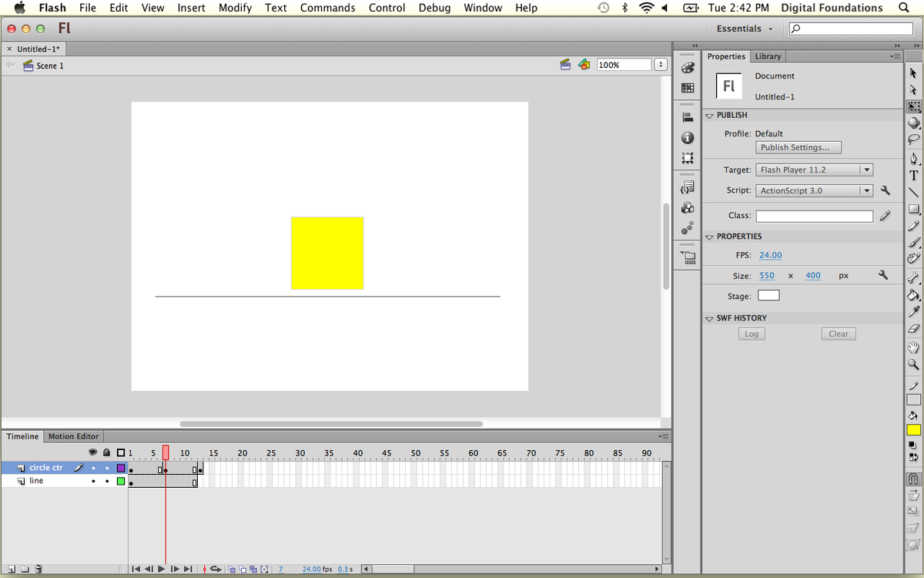Image resolution: width=924 pixels, height=578 pixels.
Task: Open the Color panel palette icon
Action: pos(688,67)
